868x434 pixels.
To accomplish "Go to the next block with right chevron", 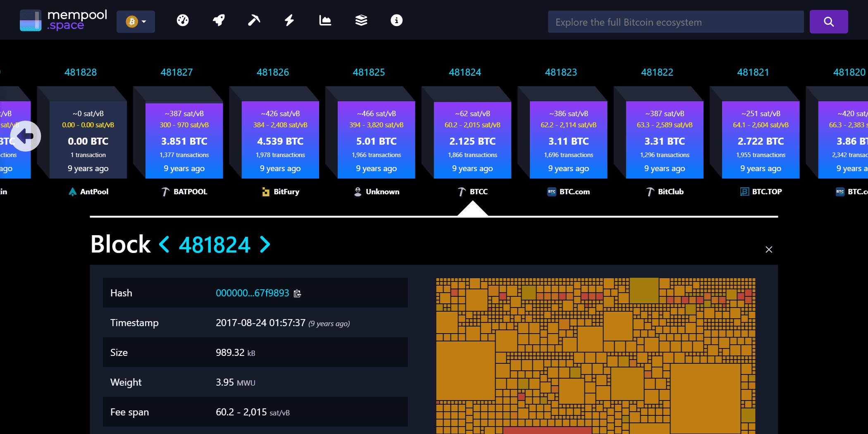I will [x=265, y=244].
